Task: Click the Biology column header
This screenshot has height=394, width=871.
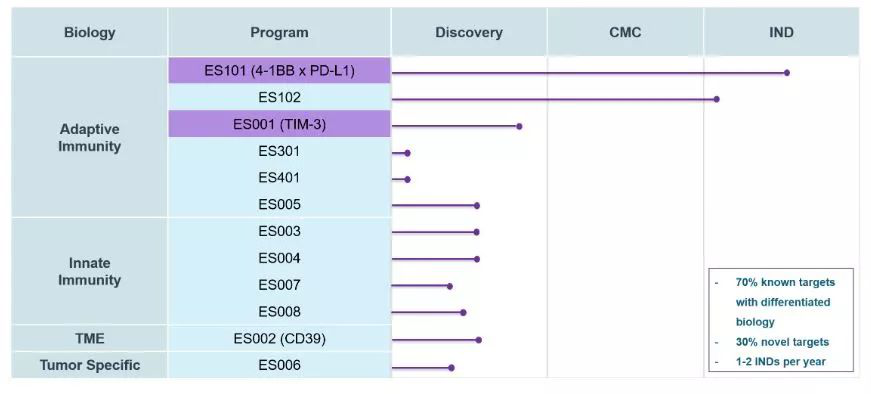Action: click(x=89, y=32)
